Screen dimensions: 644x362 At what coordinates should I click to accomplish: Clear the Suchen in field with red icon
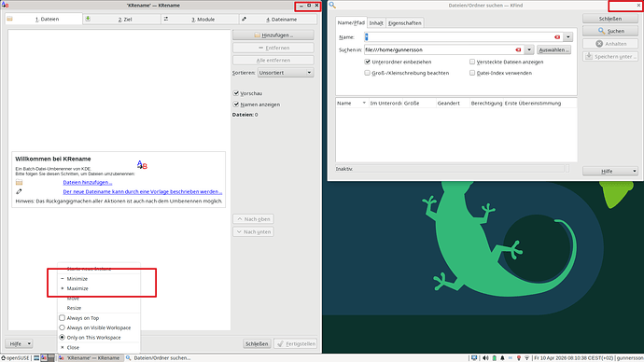(518, 49)
